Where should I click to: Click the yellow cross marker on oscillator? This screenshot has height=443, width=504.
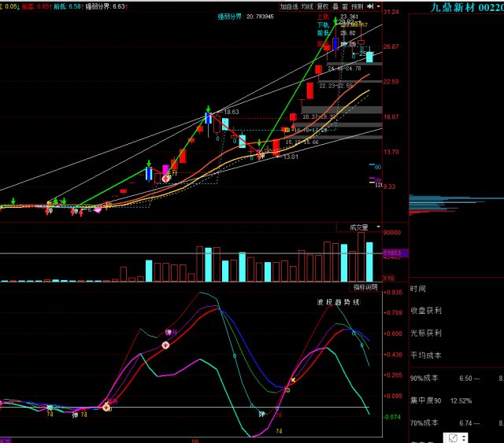click(x=293, y=381)
